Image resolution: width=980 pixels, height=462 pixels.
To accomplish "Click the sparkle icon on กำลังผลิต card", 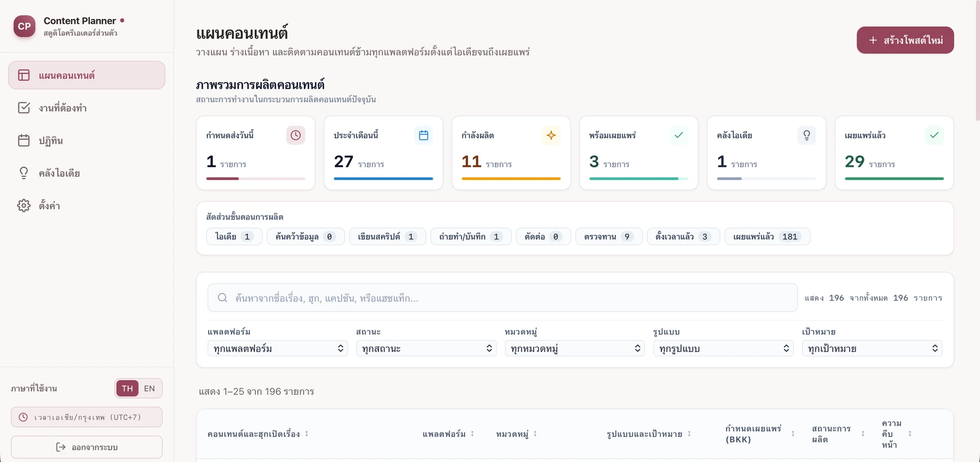I will [x=551, y=135].
